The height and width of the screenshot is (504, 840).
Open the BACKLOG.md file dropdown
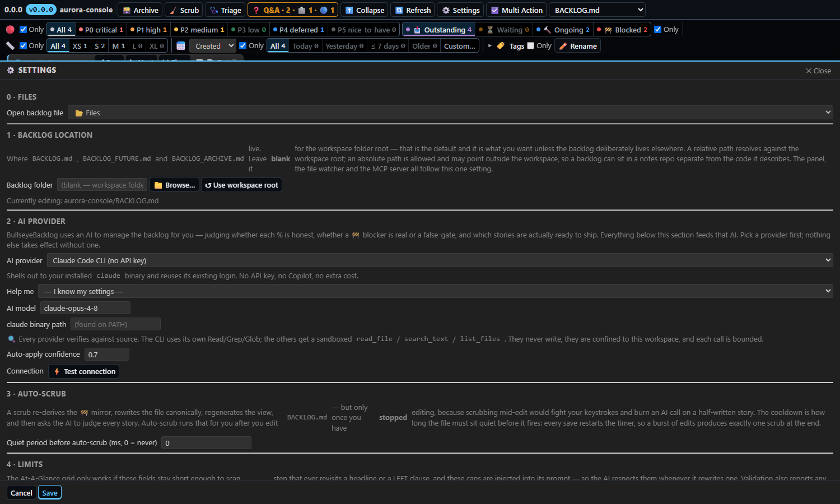pyautogui.click(x=597, y=10)
